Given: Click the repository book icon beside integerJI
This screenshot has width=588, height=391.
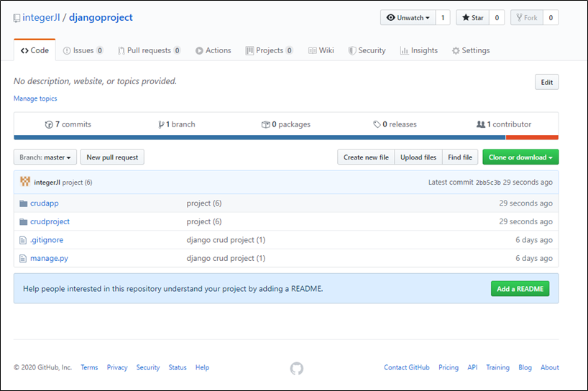Looking at the screenshot, I should [x=17, y=18].
